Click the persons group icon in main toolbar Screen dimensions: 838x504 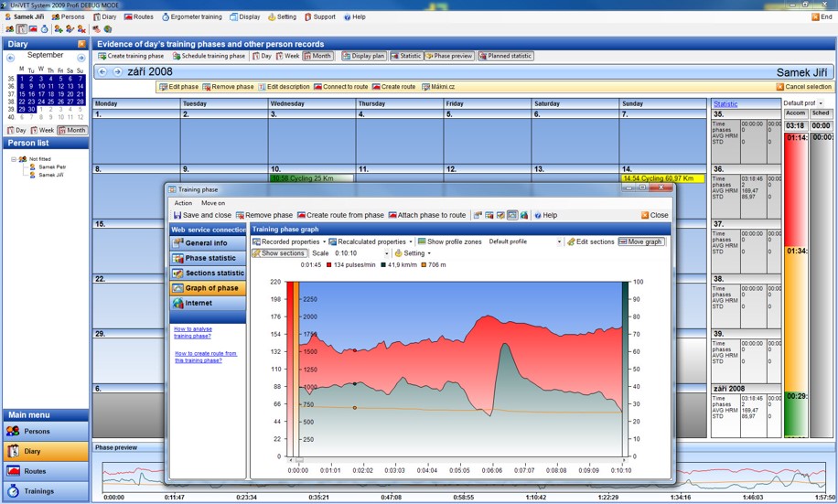click(x=10, y=29)
